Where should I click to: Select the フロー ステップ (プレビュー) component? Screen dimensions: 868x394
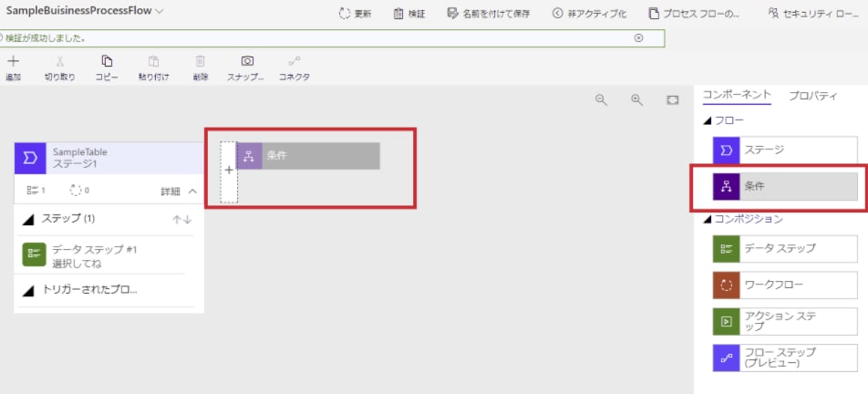tap(785, 358)
